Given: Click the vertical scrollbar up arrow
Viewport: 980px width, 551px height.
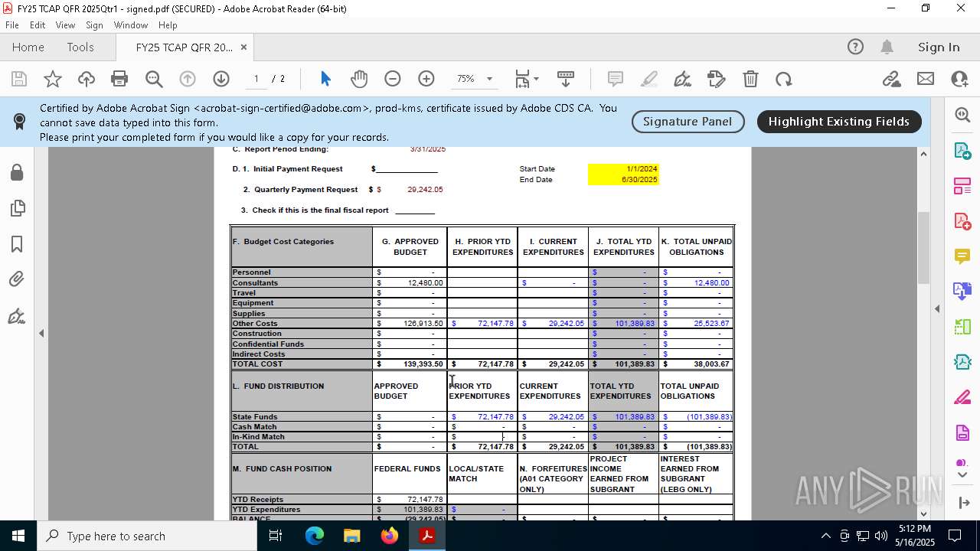Looking at the screenshot, I should click(x=923, y=154).
